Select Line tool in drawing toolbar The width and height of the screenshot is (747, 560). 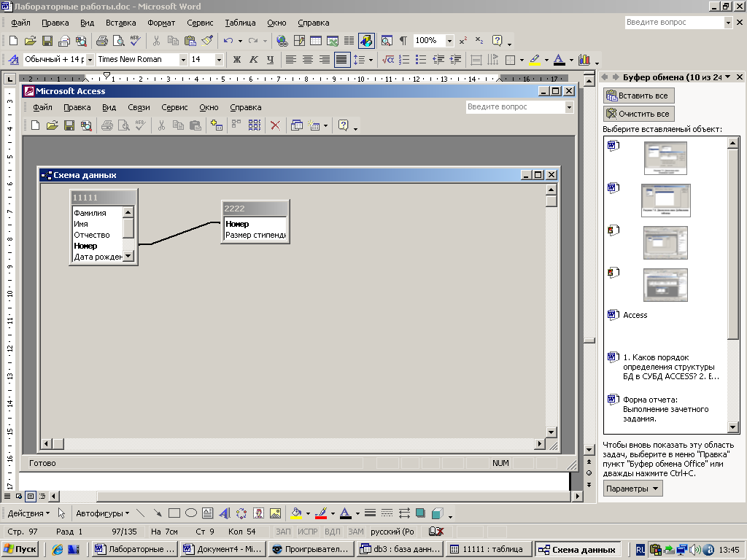click(140, 513)
